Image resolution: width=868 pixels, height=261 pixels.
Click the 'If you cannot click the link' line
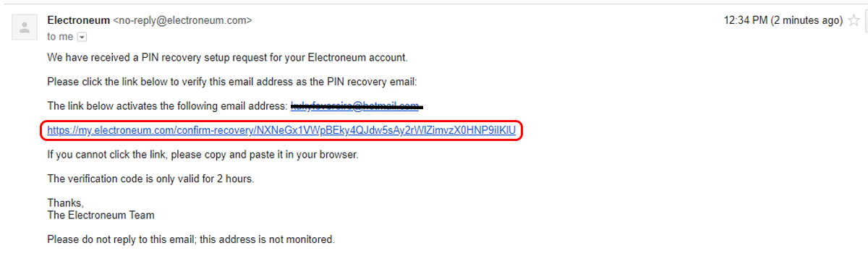tap(203, 155)
